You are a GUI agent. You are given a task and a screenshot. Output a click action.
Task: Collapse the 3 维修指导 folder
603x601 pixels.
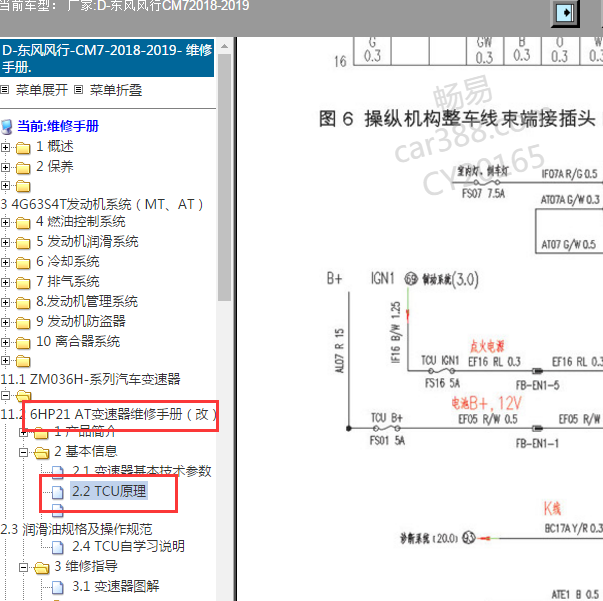pyautogui.click(x=23, y=567)
